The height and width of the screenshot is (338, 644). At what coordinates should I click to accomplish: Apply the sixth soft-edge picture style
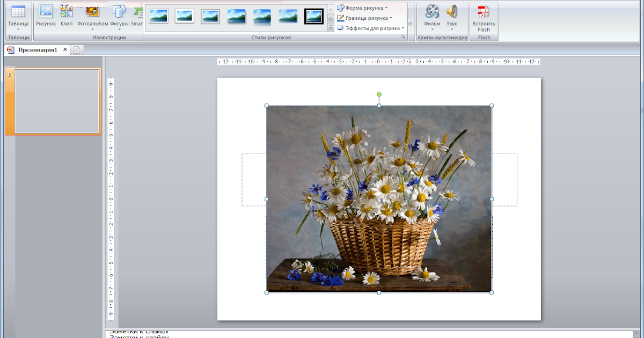click(288, 16)
